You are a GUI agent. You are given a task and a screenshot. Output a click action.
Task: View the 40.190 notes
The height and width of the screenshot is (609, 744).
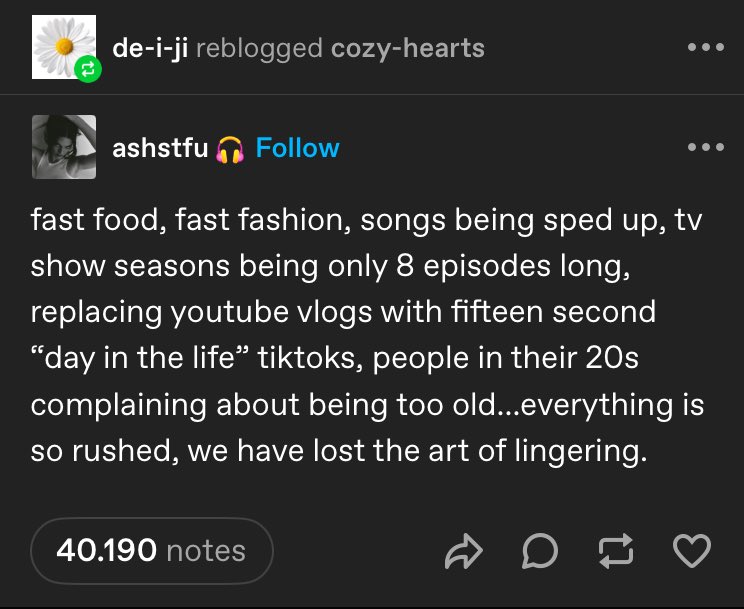tap(151, 550)
